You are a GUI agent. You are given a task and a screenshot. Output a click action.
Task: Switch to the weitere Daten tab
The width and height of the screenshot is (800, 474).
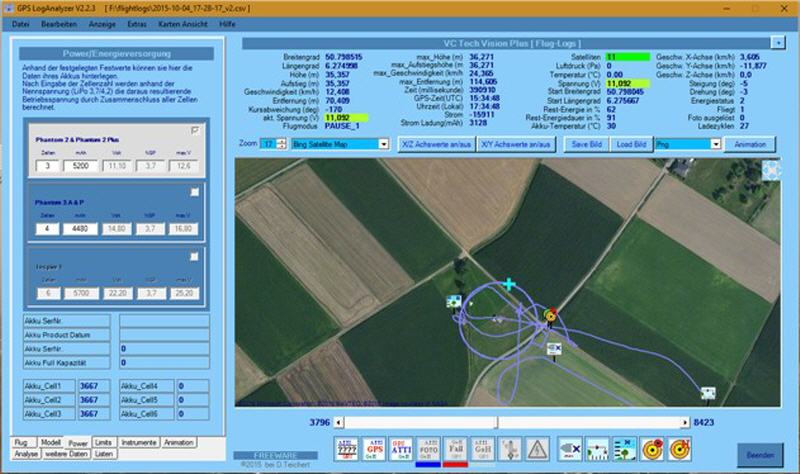[66, 454]
